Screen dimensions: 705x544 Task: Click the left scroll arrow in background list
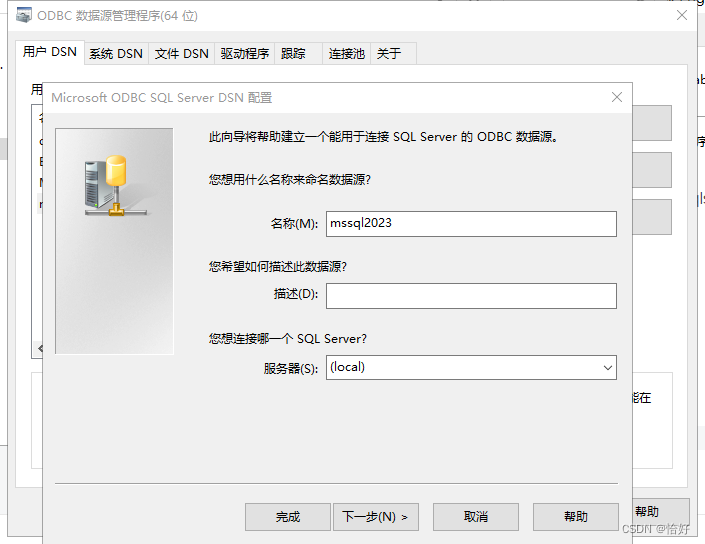[40, 348]
